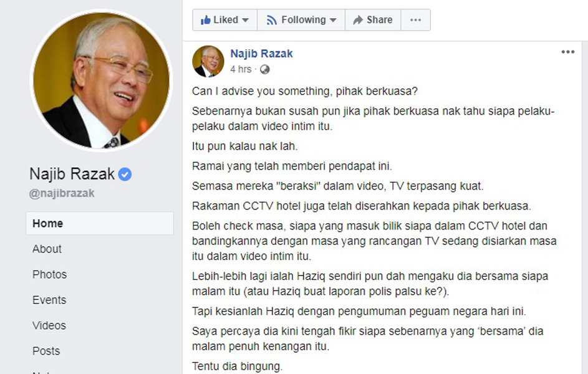Viewport: 588px width, 374px height.
Task: Click the Share arrow icon
Action: point(358,20)
